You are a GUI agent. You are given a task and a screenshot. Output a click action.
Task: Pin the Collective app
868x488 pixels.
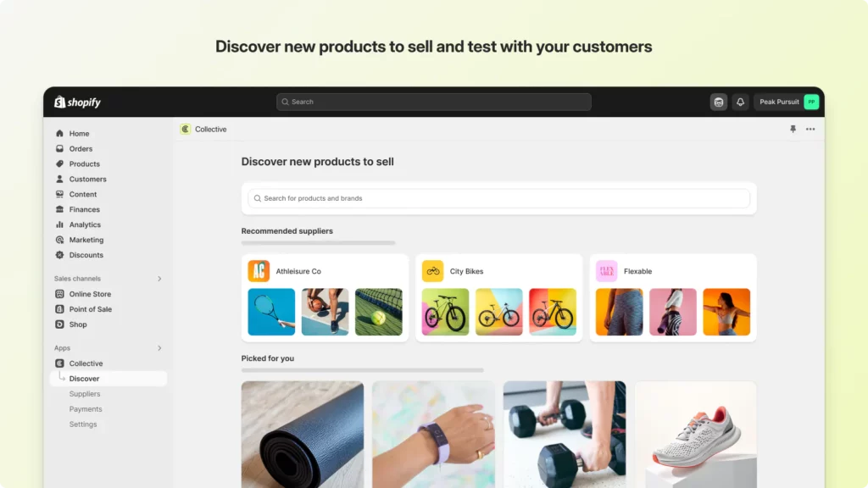[793, 129]
